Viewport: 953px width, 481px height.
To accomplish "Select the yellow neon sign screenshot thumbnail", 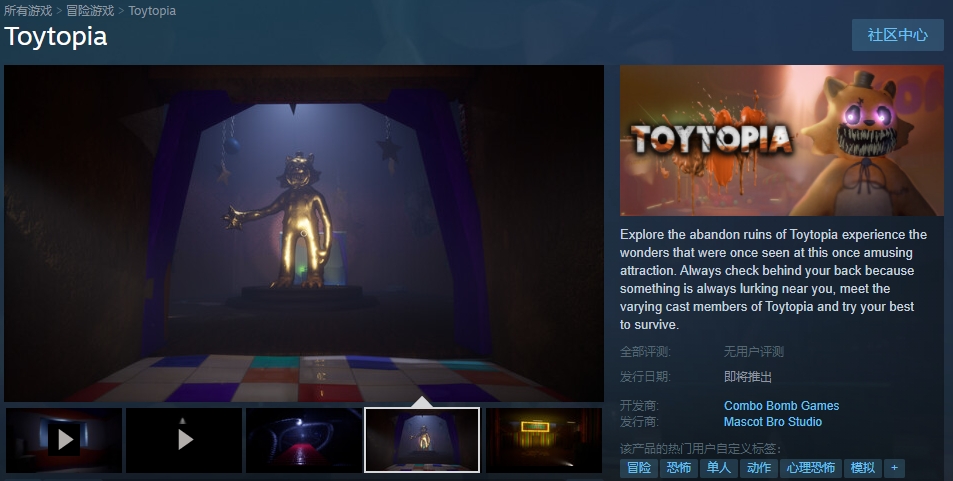I will point(544,440).
